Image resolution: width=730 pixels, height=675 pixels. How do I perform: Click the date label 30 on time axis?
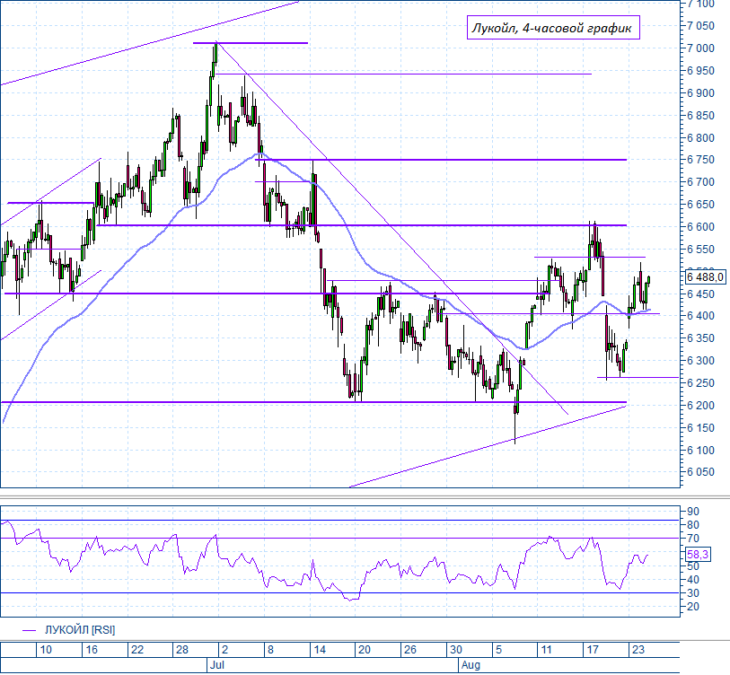(456, 650)
